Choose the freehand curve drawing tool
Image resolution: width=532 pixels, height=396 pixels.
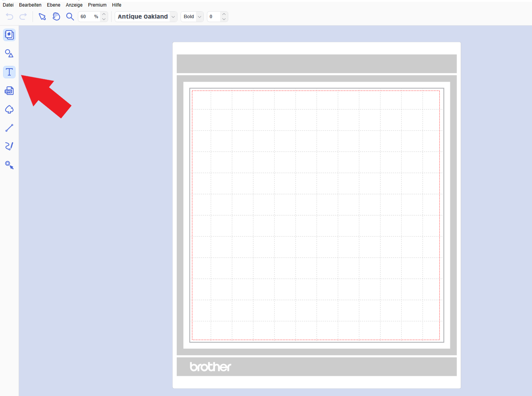9,146
